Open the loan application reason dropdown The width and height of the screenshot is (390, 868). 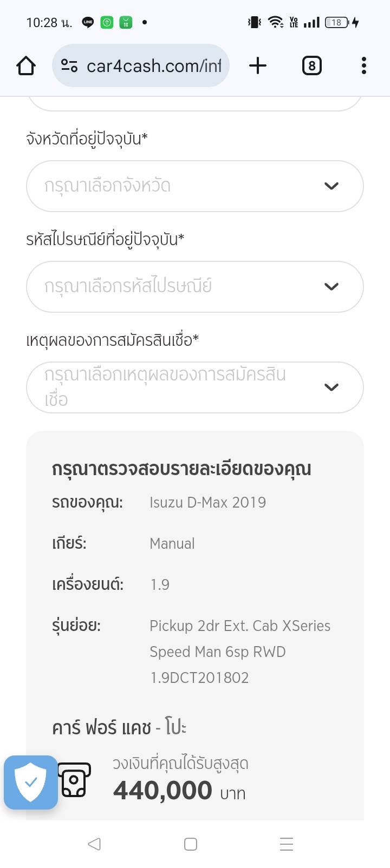(179, 387)
